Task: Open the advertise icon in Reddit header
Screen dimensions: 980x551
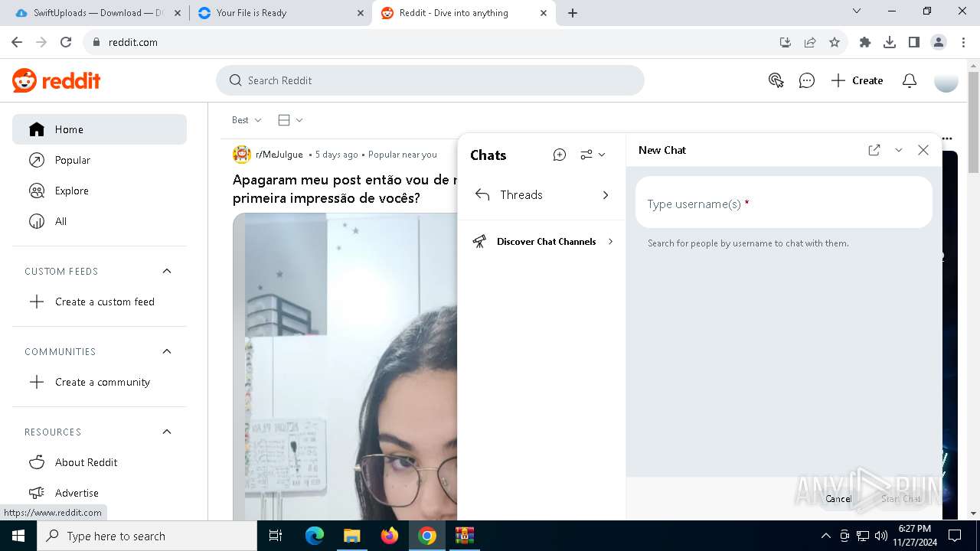Action: pos(776,80)
